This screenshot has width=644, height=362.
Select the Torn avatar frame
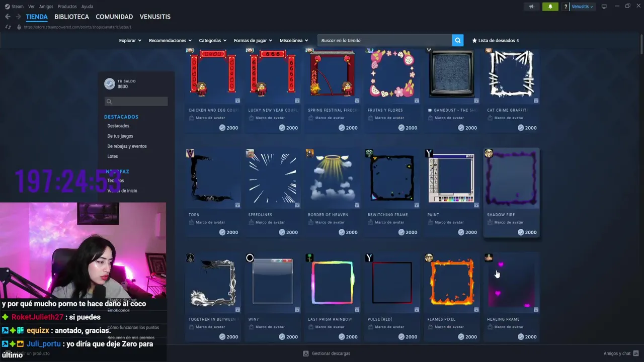(212, 178)
